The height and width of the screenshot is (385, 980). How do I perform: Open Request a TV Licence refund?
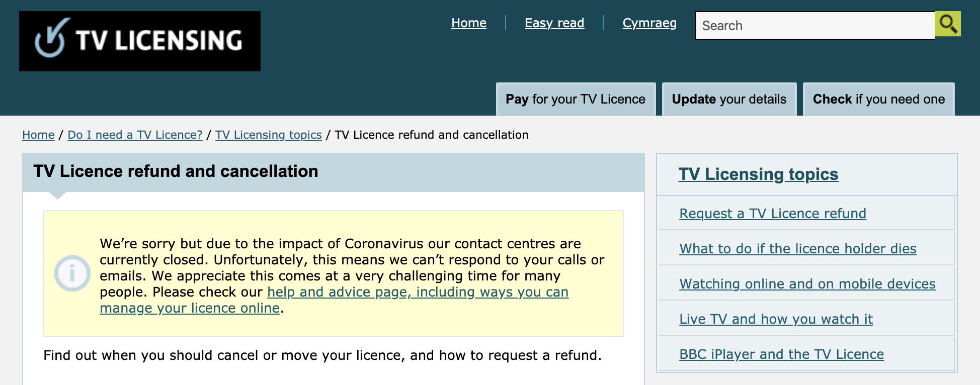773,214
